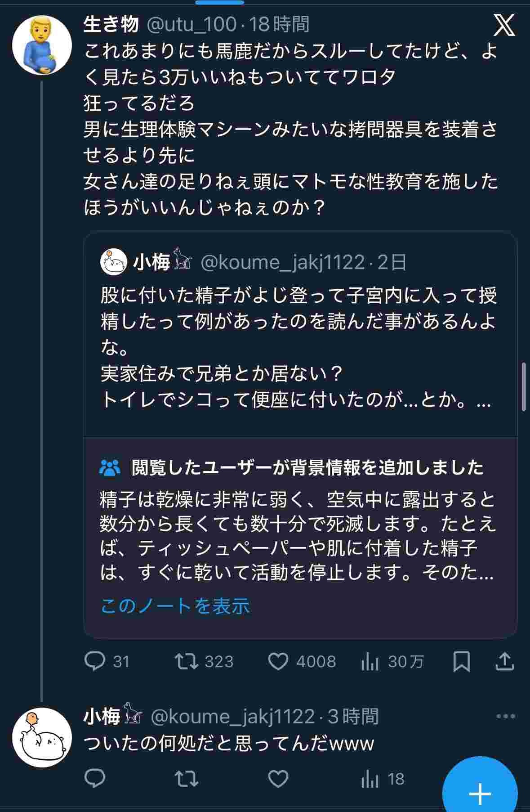Like 小梅's reply tweet
The width and height of the screenshot is (530, 812).
pos(278,779)
